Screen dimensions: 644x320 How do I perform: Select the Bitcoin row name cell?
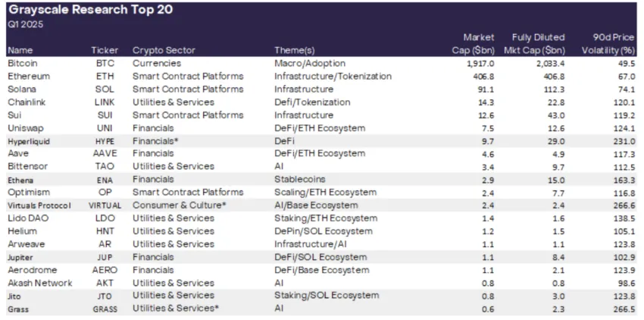pos(23,64)
